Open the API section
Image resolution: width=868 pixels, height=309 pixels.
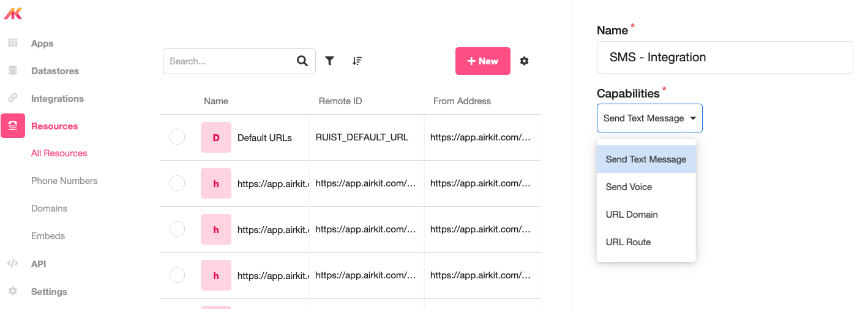click(39, 264)
